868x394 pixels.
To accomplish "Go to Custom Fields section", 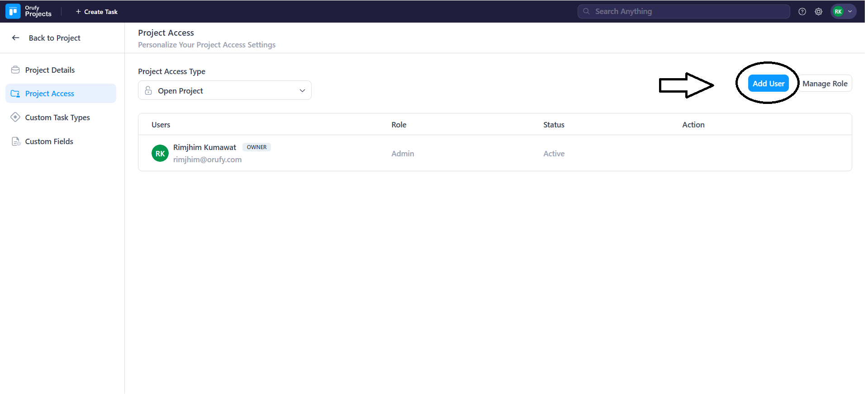I will click(49, 141).
